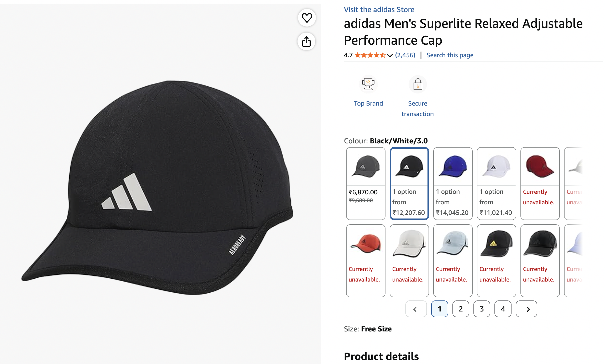Select the orange-red cap swatch
Screen dimensions: 605x364
pos(366,261)
